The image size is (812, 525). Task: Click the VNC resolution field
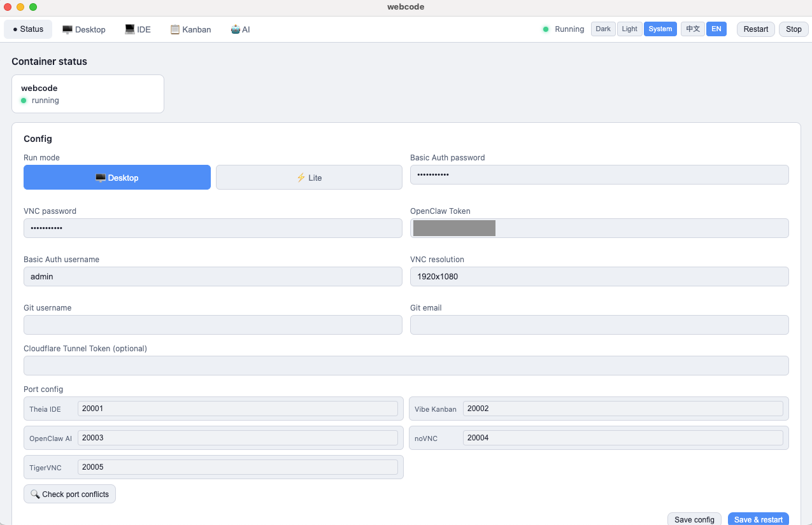click(599, 277)
